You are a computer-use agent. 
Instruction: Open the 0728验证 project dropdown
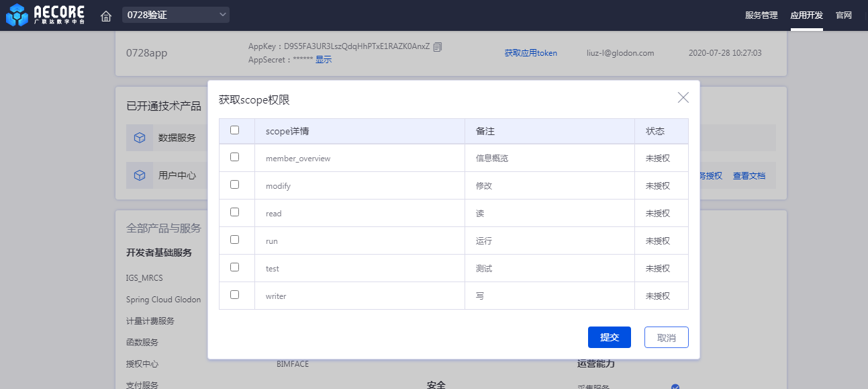[x=176, y=15]
